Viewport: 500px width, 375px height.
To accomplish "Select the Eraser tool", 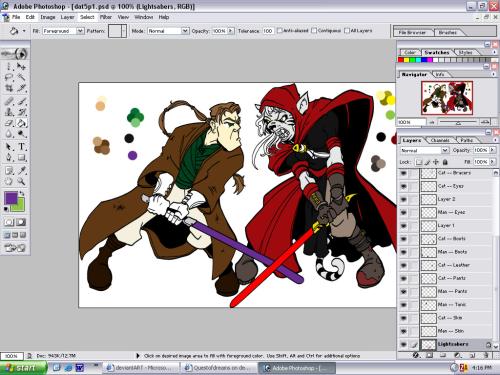I will [x=9, y=123].
